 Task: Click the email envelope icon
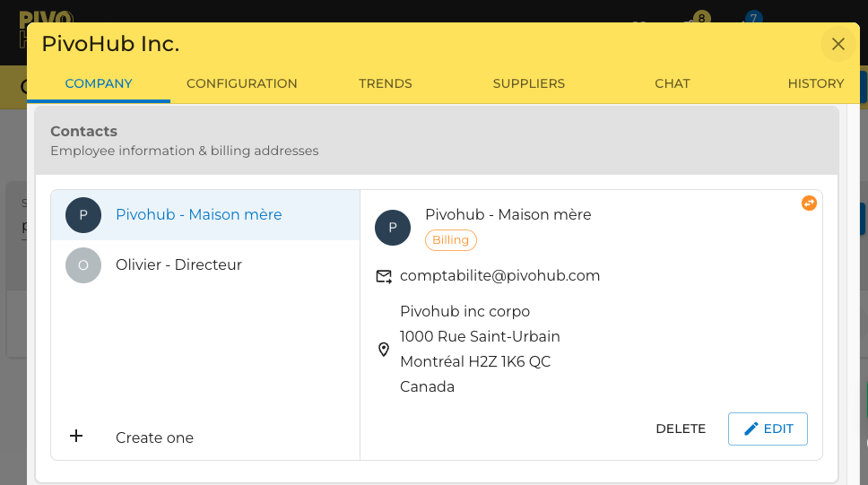click(384, 276)
